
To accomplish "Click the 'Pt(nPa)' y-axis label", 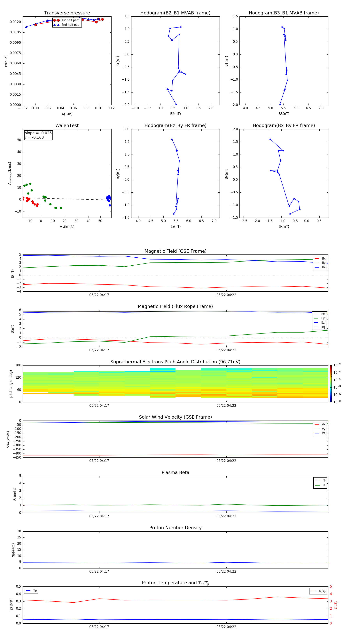I will pyautogui.click(x=6, y=61).
